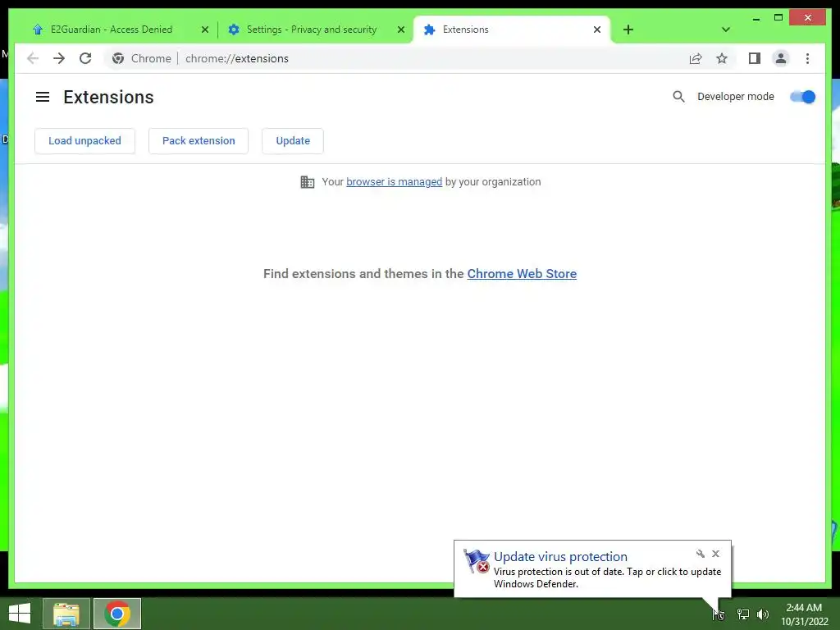This screenshot has width=840, height=630.
Task: Click Pack extension button
Action: click(199, 141)
